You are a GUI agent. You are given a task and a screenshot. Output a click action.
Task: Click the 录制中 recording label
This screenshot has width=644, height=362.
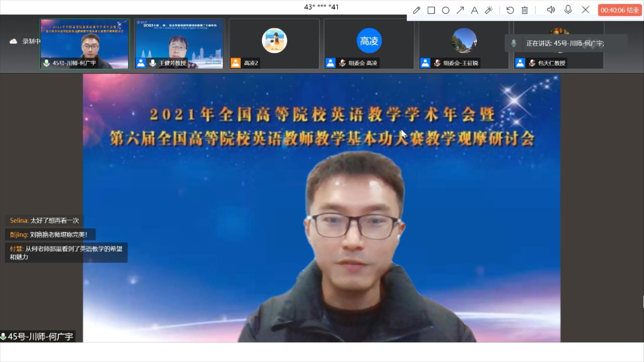(32, 41)
